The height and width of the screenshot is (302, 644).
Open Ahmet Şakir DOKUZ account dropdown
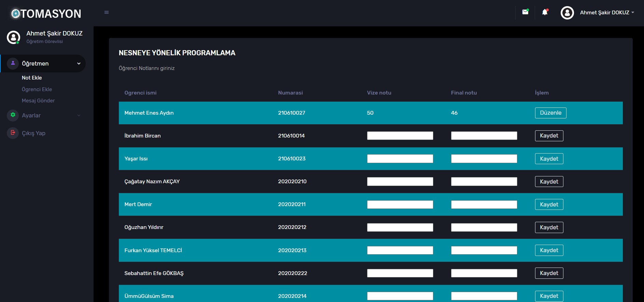pyautogui.click(x=607, y=13)
